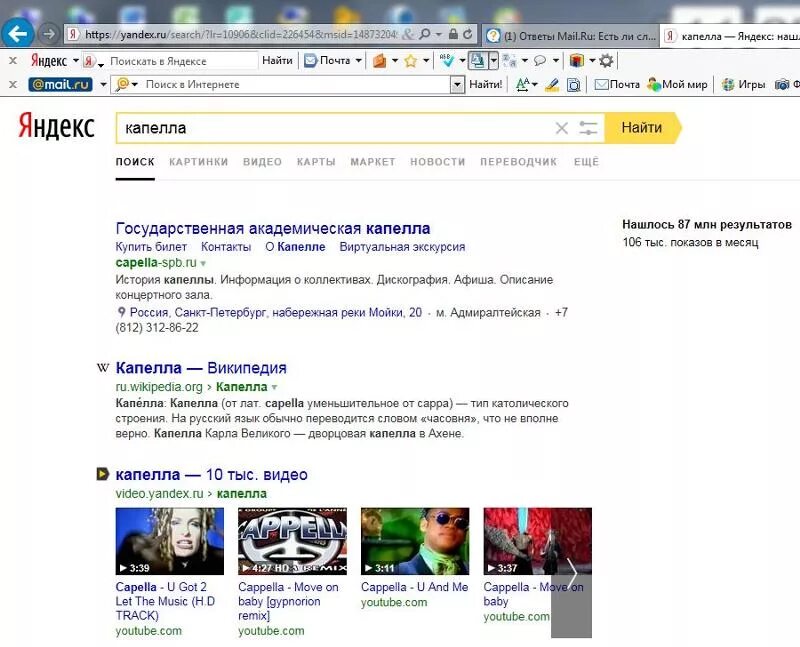Switch to the Ответы Mail.Ru browser tab
The image size is (800, 647).
(570, 36)
